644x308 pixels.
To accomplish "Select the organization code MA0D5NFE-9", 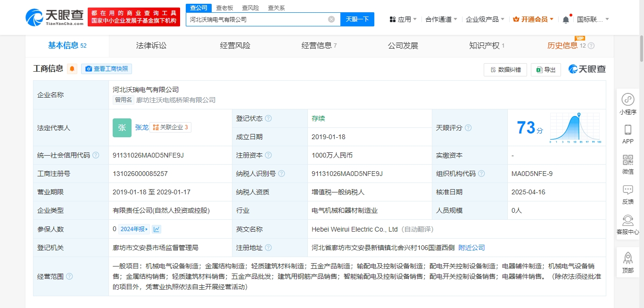I will click(532, 174).
